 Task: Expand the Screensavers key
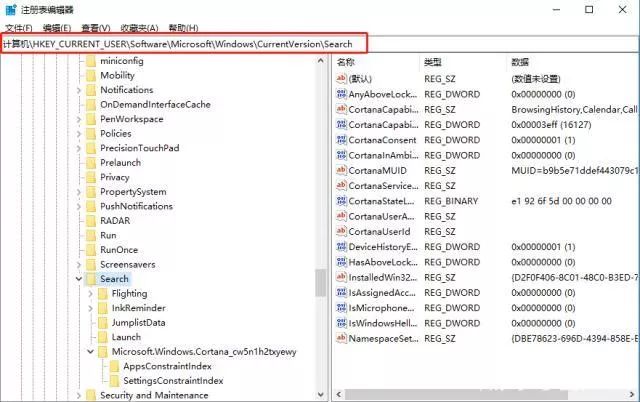[x=79, y=264]
